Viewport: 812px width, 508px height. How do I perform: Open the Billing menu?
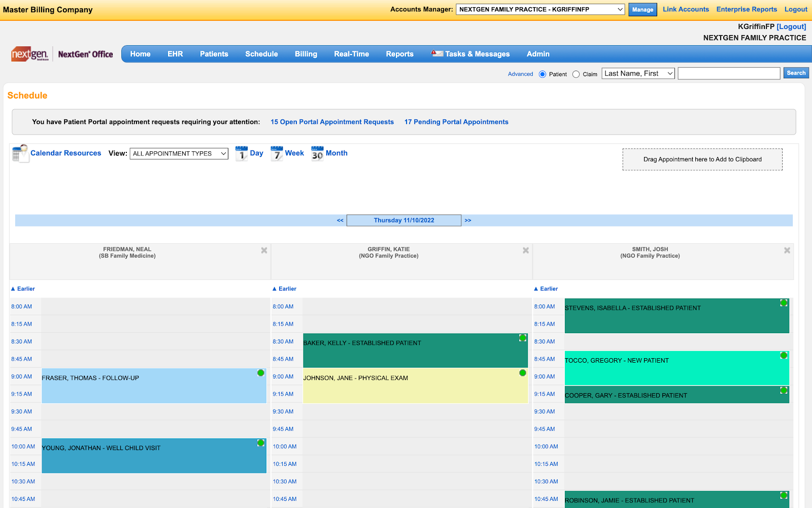click(306, 54)
